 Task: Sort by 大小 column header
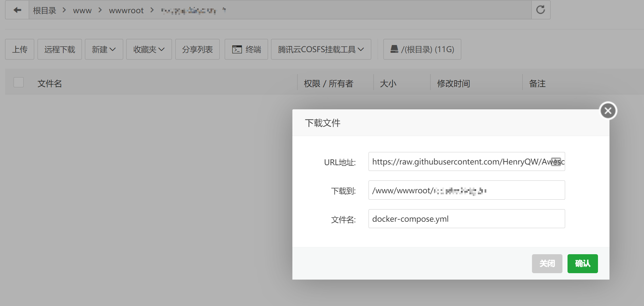coord(388,83)
